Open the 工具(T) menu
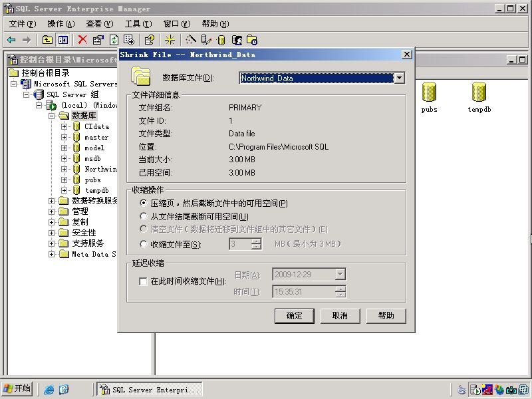The height and width of the screenshot is (399, 532). (138, 24)
